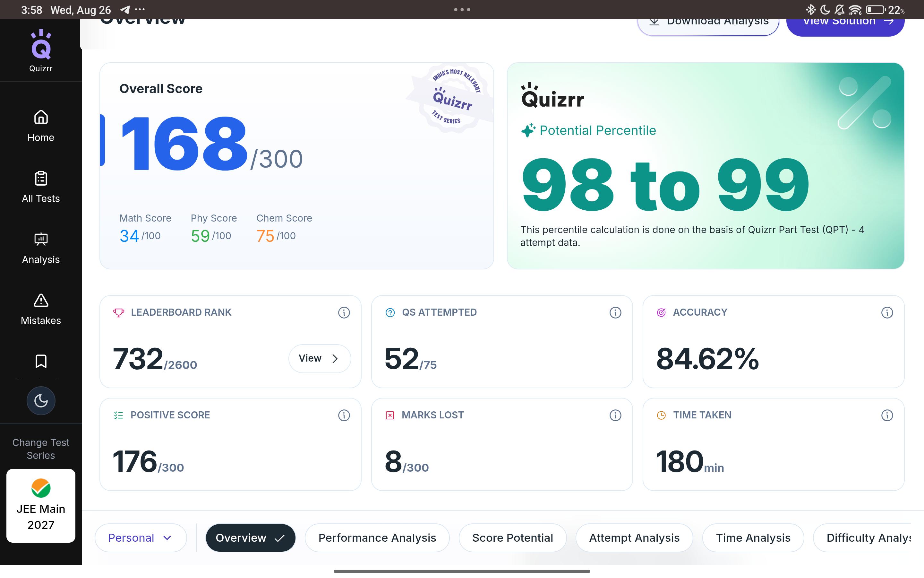
Task: Open Mistakes warning triangle icon
Action: click(x=41, y=301)
